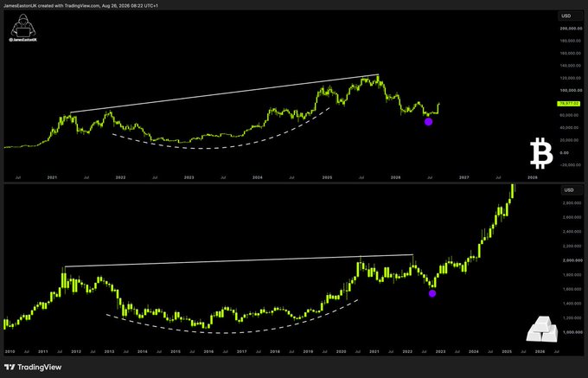The image size is (588, 378).
Task: Click the 2011 label on silver time axis
Action: point(42,352)
